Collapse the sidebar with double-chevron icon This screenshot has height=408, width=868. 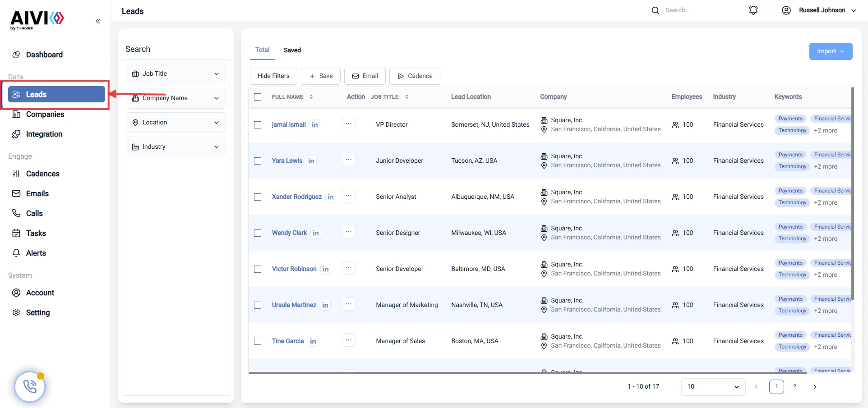[x=98, y=21]
